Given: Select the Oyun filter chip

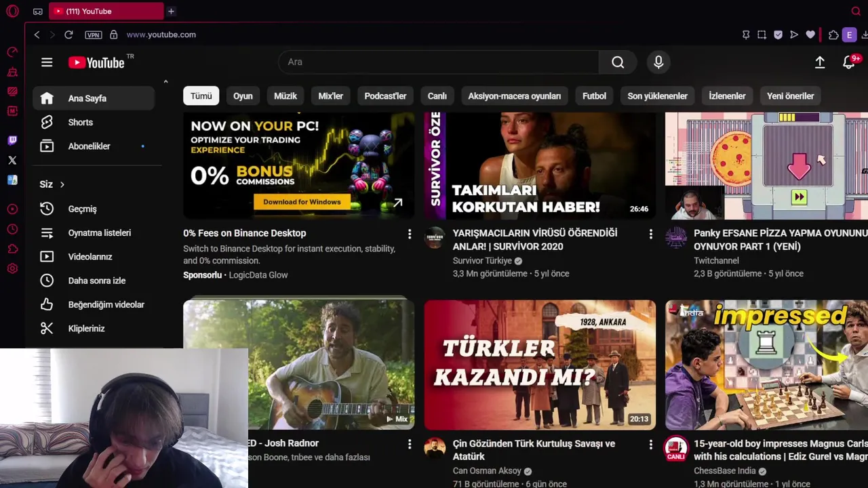Looking at the screenshot, I should pyautogui.click(x=243, y=96).
